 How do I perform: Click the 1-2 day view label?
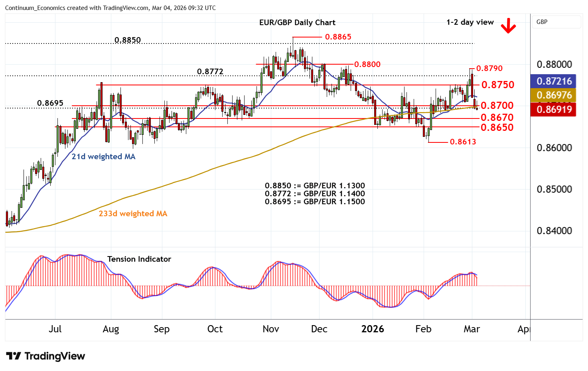[470, 22]
